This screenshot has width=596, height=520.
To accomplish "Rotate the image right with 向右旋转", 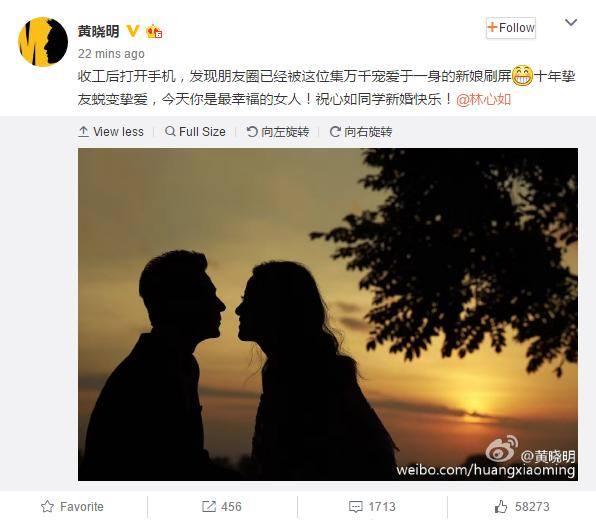I will (361, 132).
